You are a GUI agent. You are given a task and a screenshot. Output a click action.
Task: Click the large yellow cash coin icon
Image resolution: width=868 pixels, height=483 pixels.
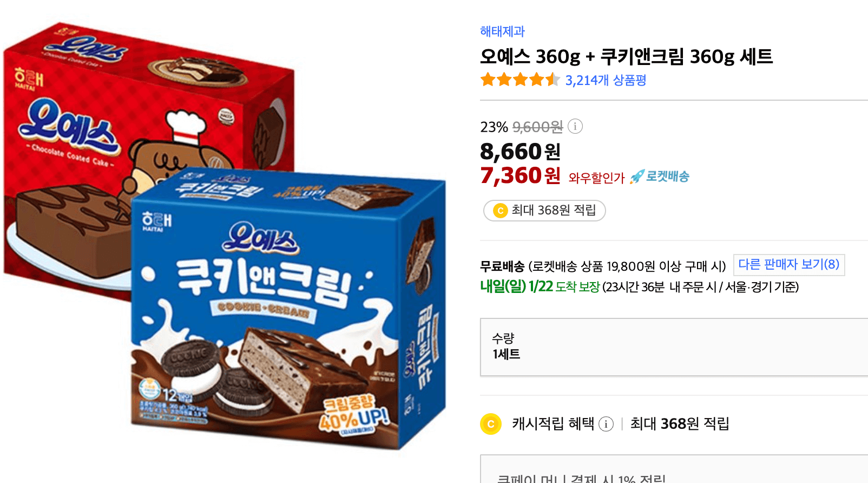(491, 424)
